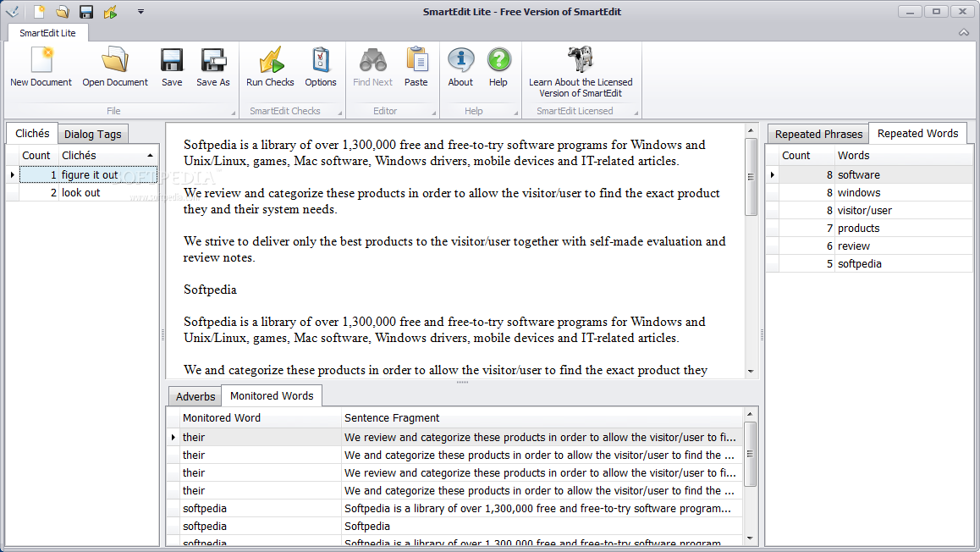Click the row indicator beside 'figure it out'

click(13, 175)
